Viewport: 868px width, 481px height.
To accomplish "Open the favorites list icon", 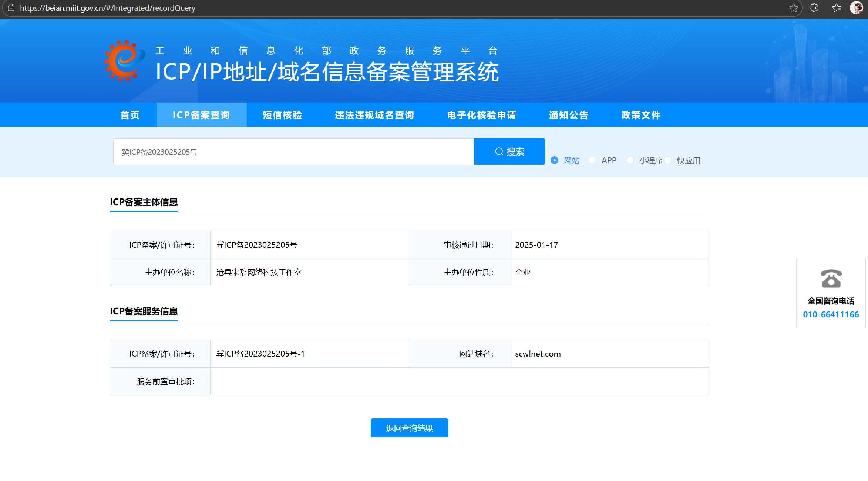I will 836,8.
